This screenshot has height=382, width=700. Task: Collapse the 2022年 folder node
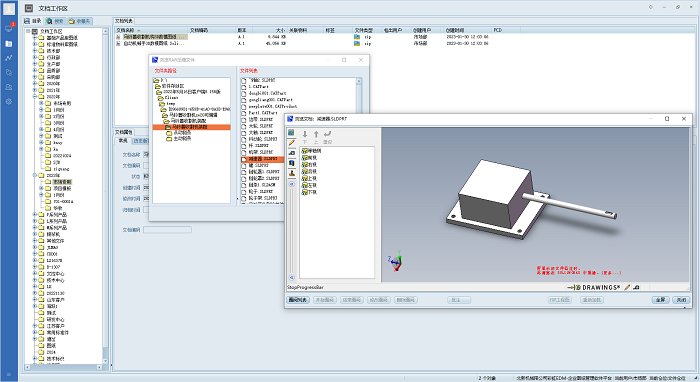(x=35, y=96)
